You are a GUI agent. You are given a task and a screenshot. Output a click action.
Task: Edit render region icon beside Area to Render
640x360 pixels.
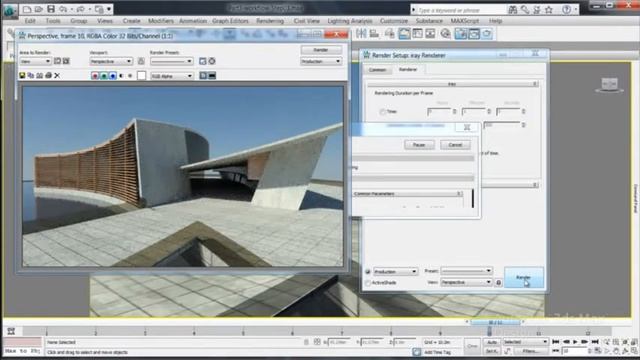[57, 61]
